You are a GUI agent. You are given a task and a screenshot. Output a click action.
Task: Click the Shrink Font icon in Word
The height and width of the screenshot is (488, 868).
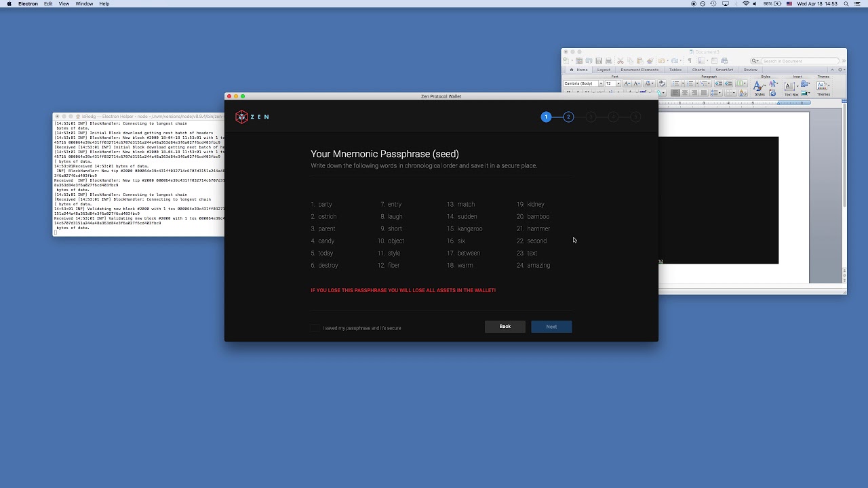click(637, 83)
